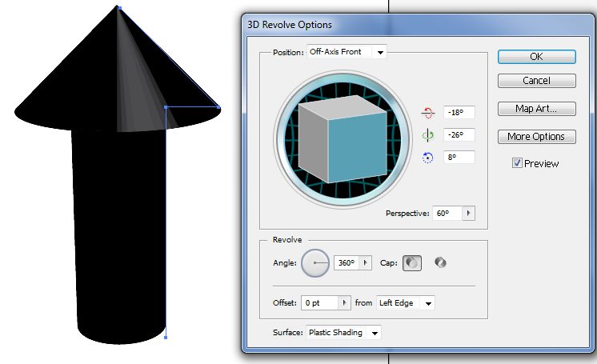Open the Surface dropdown showing Plastic Shading

pos(343,332)
